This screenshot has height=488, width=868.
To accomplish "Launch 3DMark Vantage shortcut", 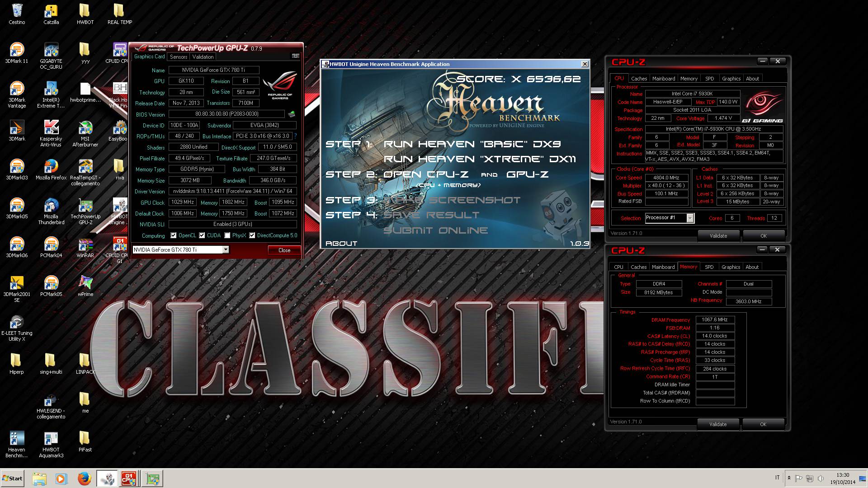I will pos(17,95).
